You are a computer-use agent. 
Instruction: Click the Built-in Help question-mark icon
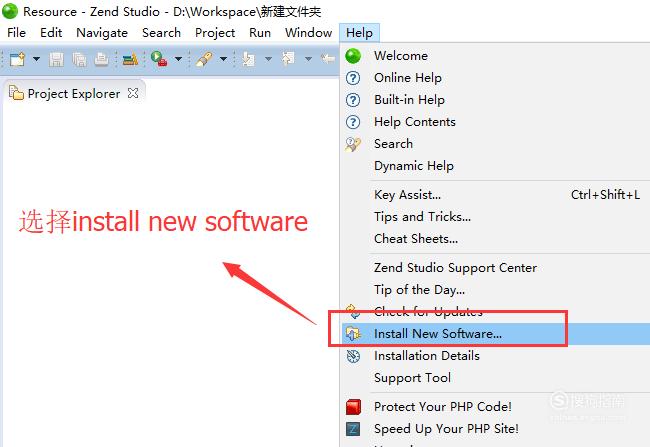353,100
